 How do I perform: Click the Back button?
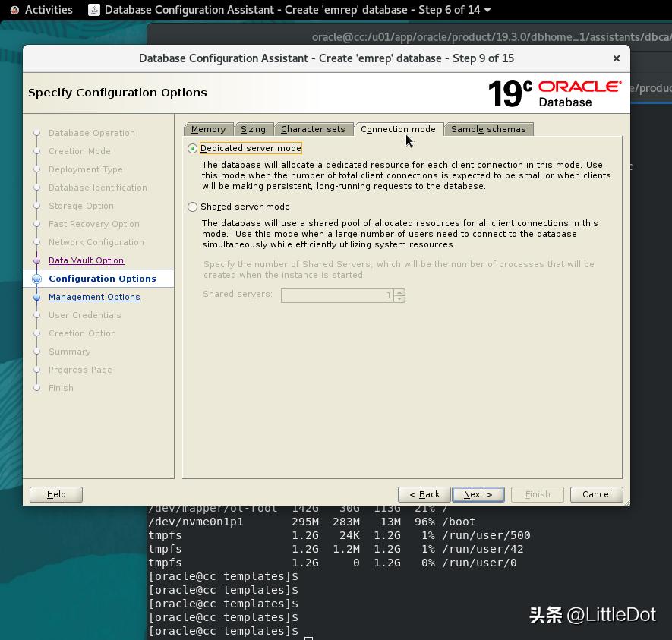tap(424, 494)
